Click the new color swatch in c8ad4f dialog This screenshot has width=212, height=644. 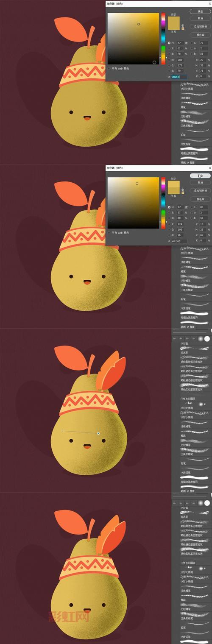pyautogui.click(x=174, y=20)
